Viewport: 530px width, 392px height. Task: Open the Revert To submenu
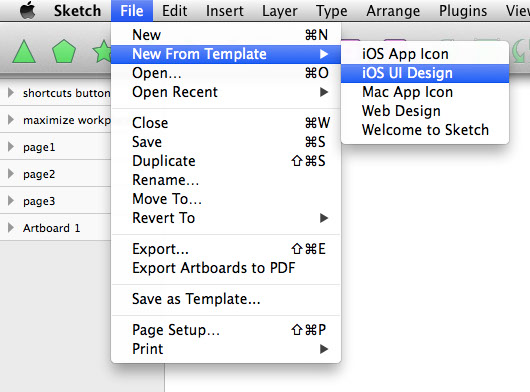click(226, 218)
